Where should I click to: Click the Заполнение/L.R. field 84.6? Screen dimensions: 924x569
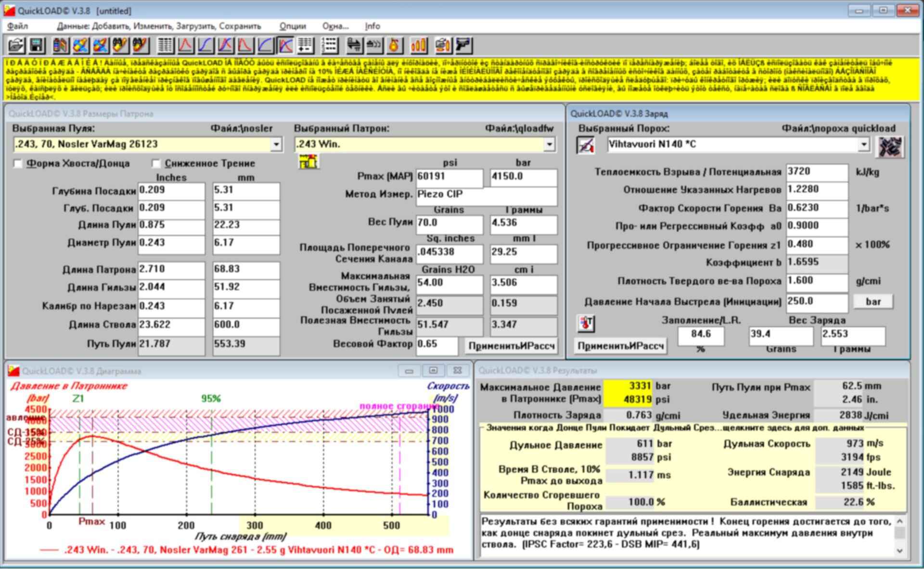701,335
